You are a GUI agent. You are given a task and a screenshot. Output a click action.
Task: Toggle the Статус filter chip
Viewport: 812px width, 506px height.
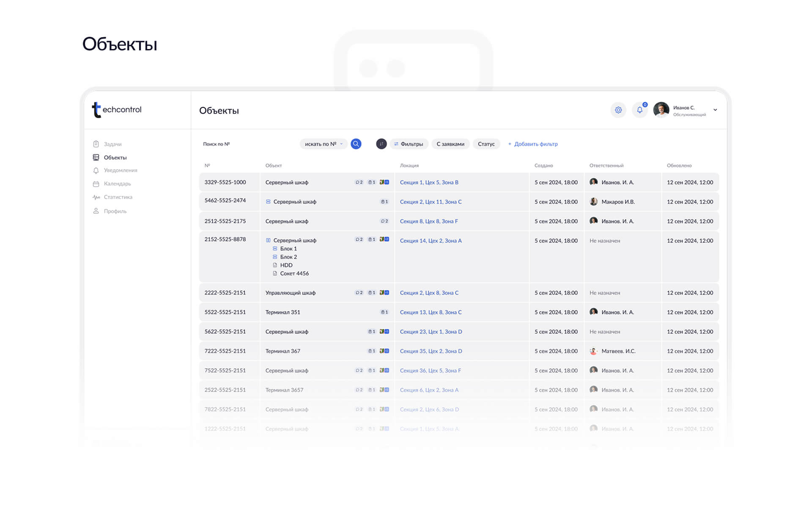(x=486, y=144)
